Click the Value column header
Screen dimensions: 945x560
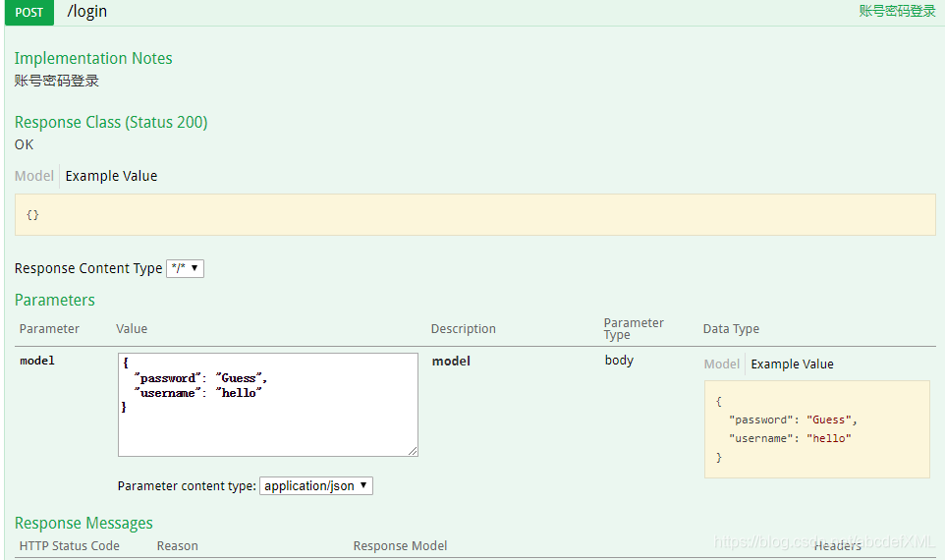point(132,328)
